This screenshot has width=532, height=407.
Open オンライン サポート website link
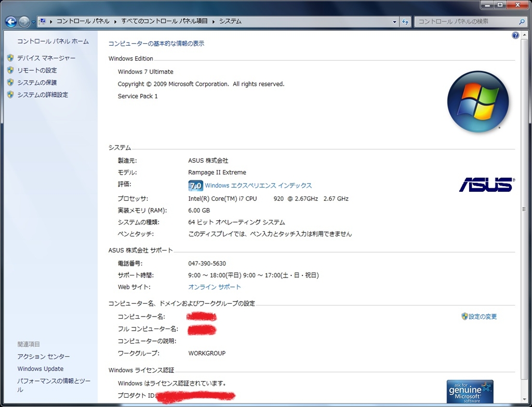(215, 287)
